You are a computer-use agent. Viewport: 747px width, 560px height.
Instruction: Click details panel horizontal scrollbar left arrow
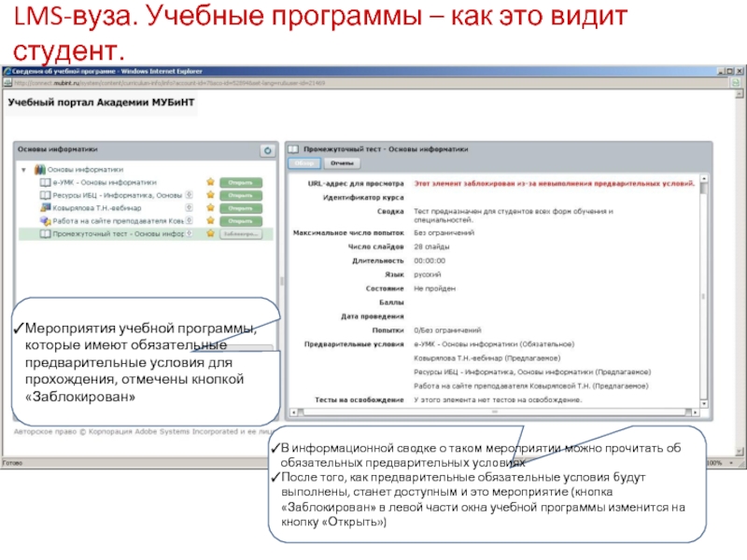293,412
